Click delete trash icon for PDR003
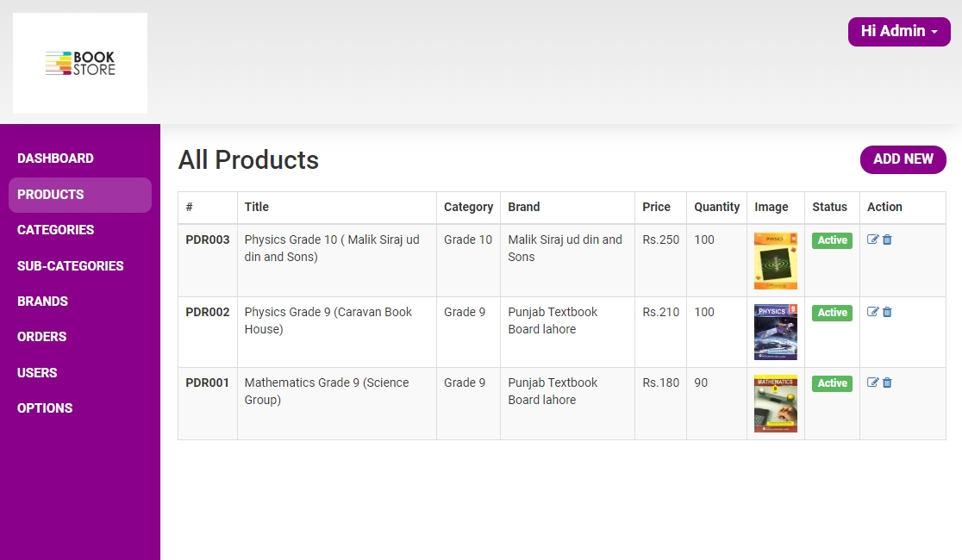Viewport: 962px width, 560px height. [x=887, y=240]
